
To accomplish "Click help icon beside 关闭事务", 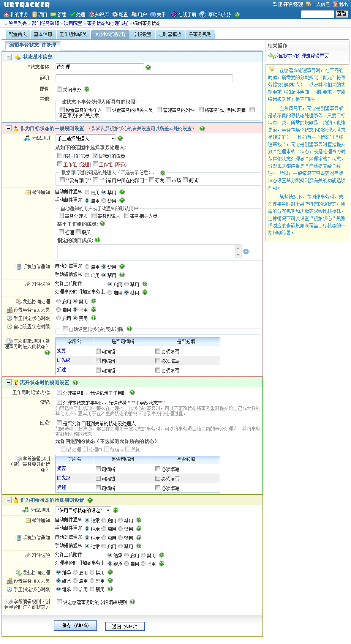I will (x=87, y=89).
